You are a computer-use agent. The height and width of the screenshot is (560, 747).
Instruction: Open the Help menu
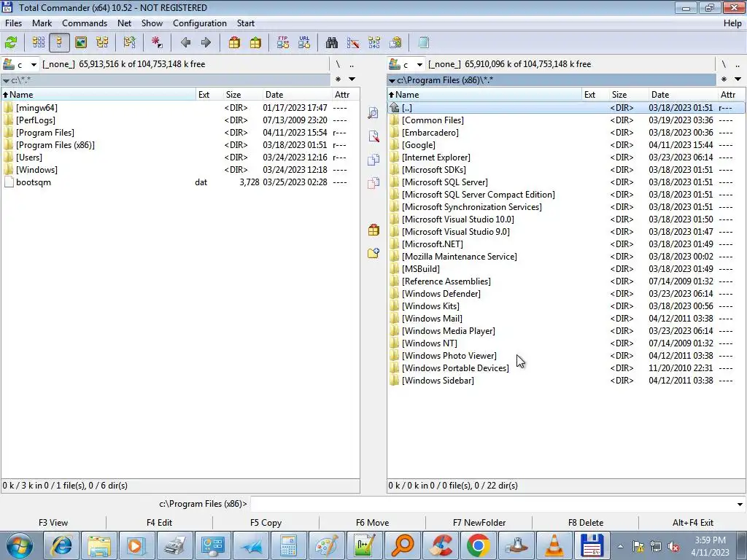(732, 23)
